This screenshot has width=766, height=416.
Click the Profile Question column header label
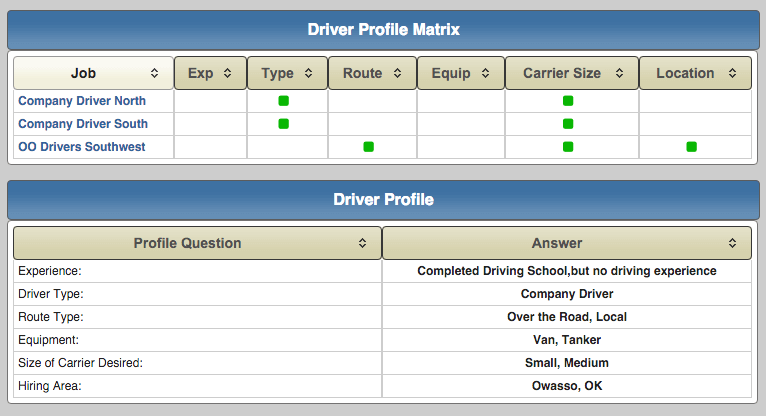[x=188, y=243]
